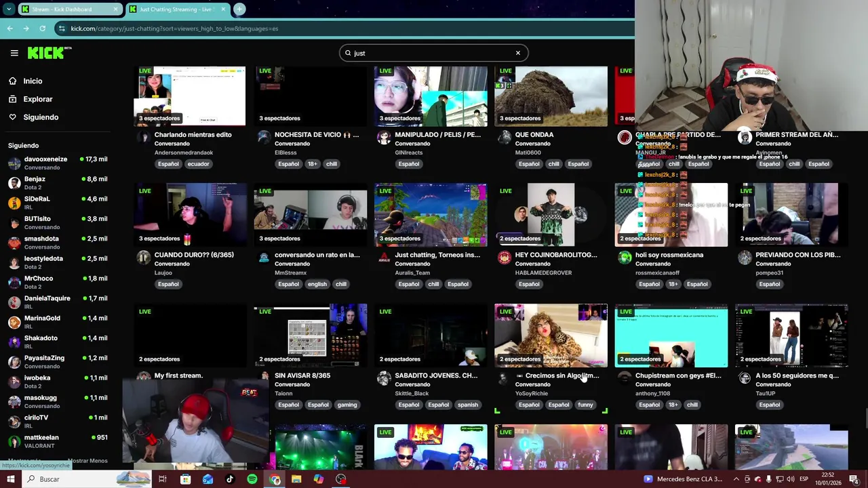Open the hamburger menu beside Kick logo

tap(14, 53)
